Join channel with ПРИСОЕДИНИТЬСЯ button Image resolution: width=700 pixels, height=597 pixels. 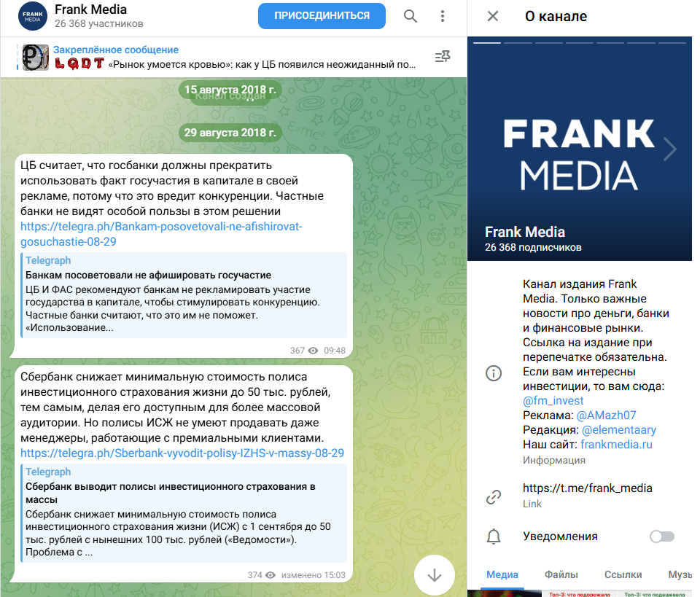(x=322, y=16)
